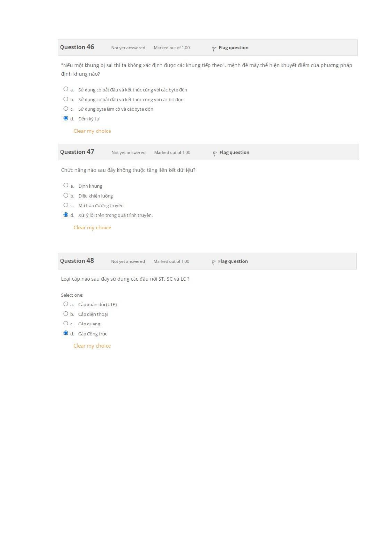
Task: Pick option c "Sử dụng byte làm cờ"
Action: point(66,108)
